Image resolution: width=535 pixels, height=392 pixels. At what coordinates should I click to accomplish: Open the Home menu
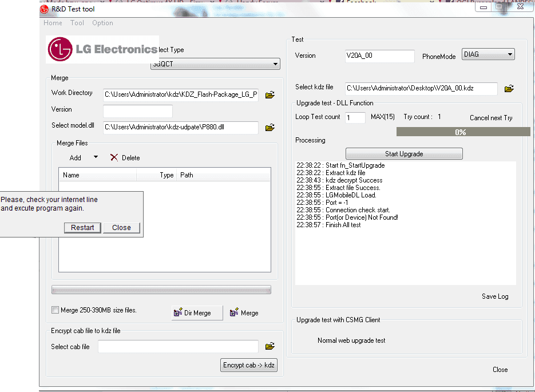click(x=53, y=23)
